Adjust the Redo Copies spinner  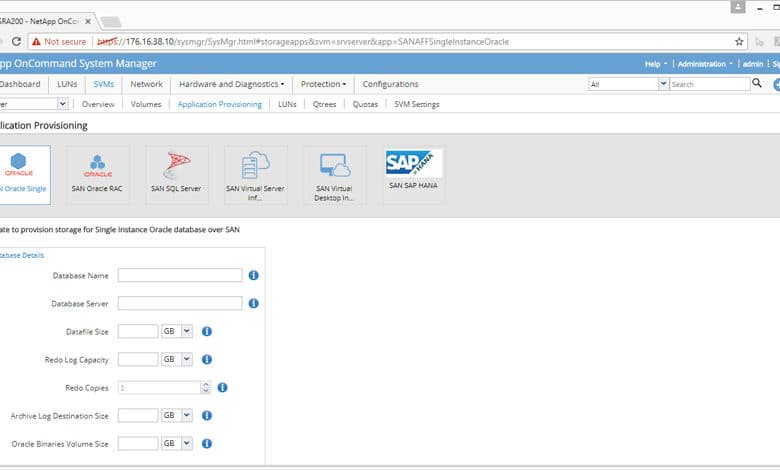(x=205, y=387)
